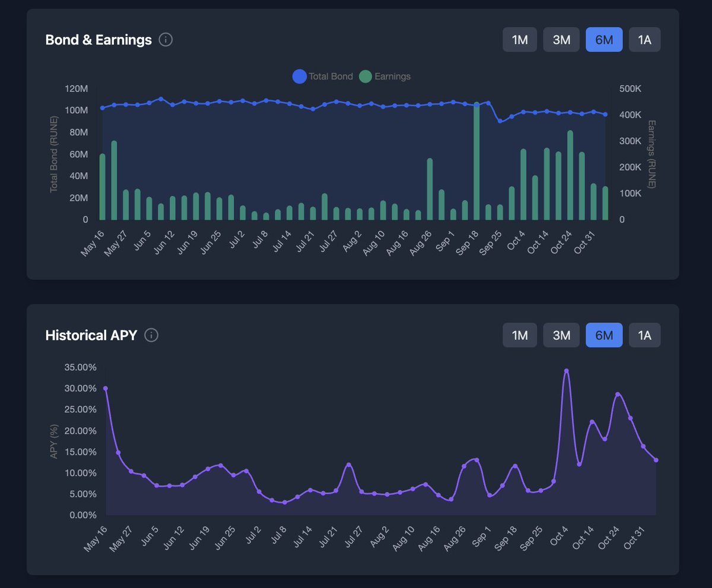
Task: Click the Oct 24 APY peak point
Action: (618, 395)
